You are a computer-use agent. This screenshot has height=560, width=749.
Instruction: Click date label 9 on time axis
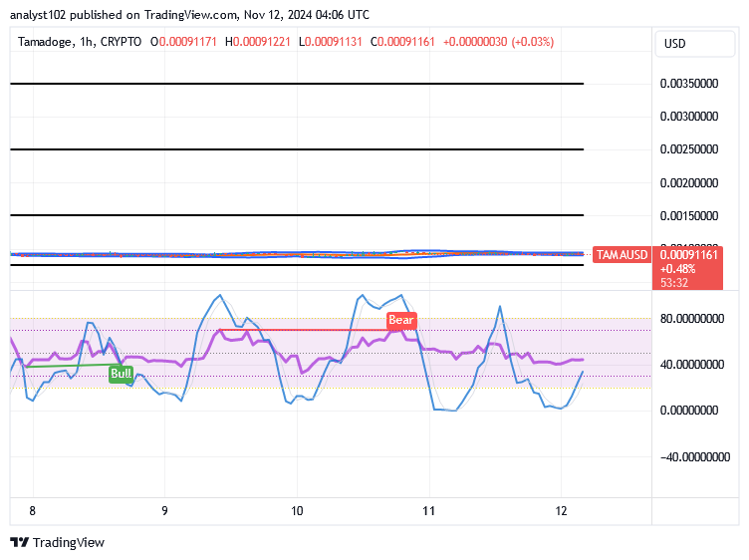point(164,511)
